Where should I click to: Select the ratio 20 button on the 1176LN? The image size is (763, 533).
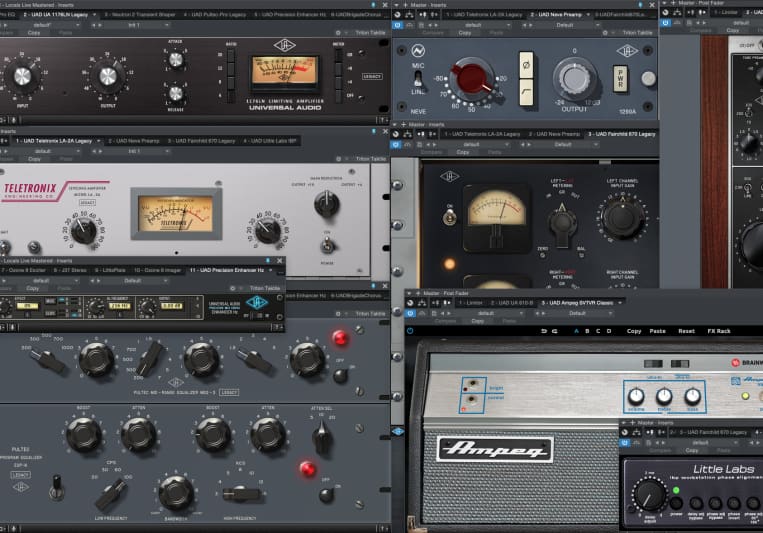231,55
